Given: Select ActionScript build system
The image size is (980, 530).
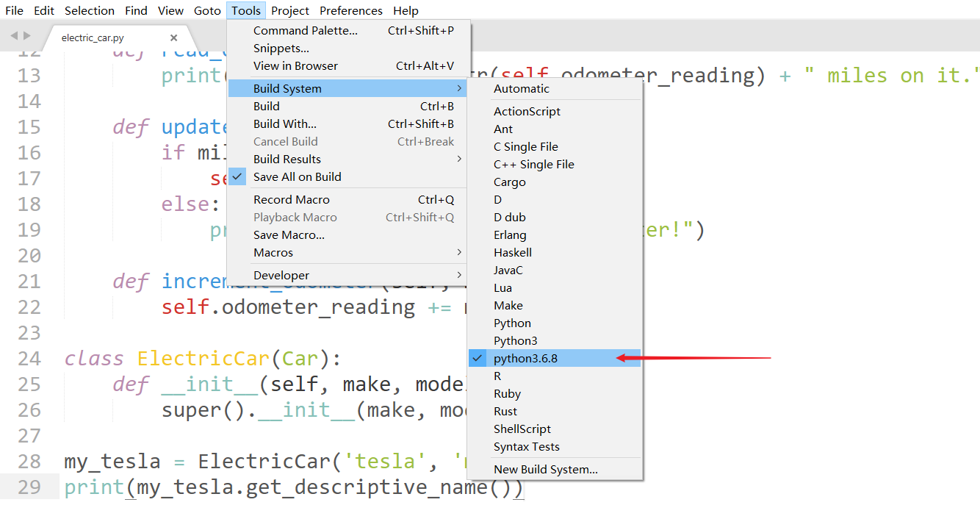Looking at the screenshot, I should click(555, 111).
